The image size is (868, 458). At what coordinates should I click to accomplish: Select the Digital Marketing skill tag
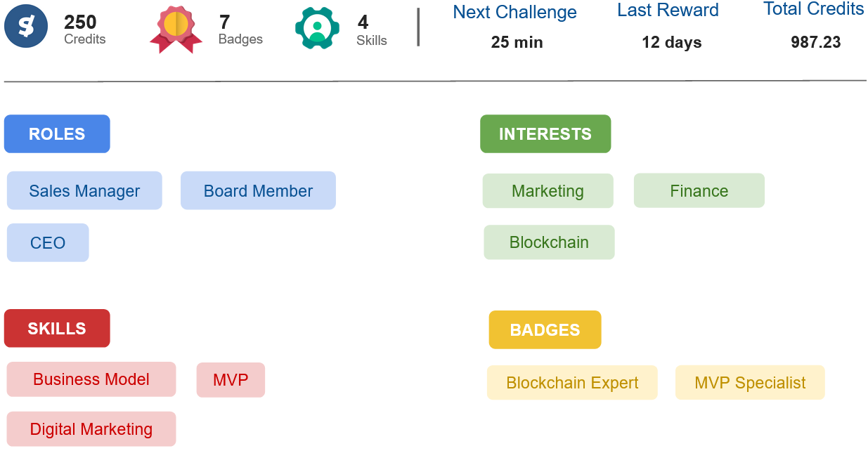pos(91,429)
